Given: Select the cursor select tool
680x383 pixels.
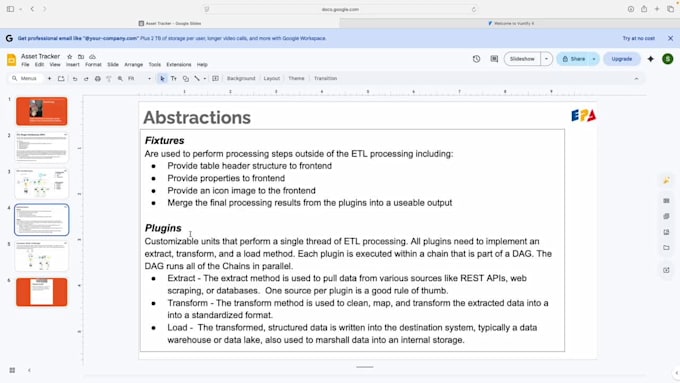Looking at the screenshot, I should (x=162, y=79).
